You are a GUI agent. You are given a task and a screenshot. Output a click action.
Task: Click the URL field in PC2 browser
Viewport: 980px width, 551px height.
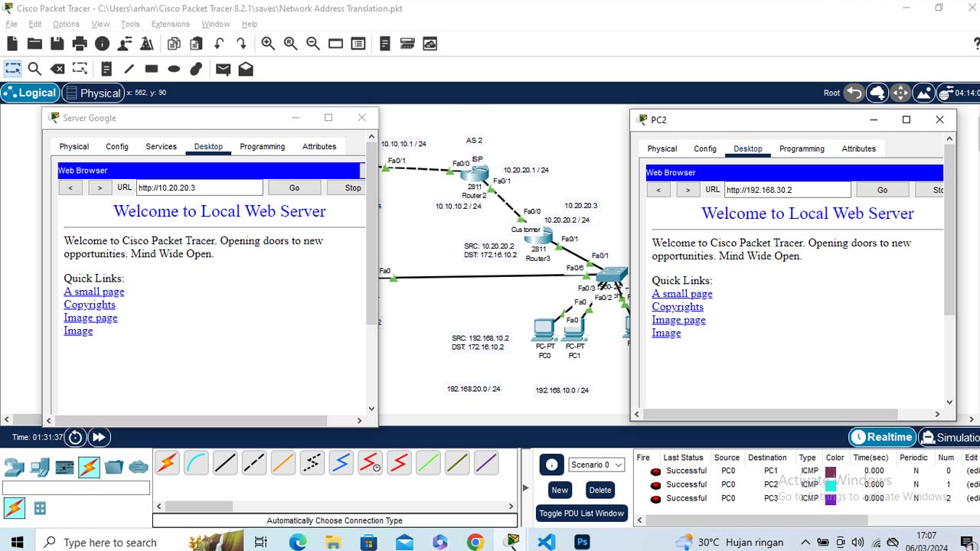coord(787,190)
